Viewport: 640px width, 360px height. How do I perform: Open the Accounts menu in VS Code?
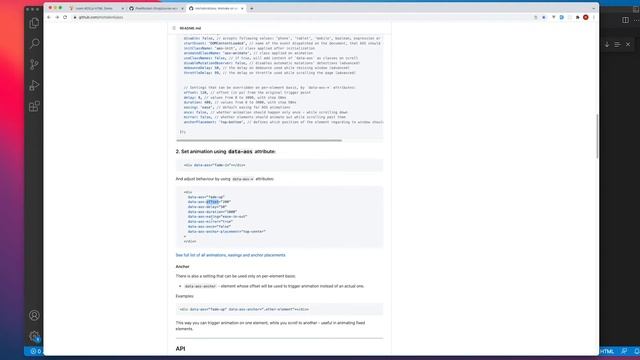pyautogui.click(x=34, y=315)
